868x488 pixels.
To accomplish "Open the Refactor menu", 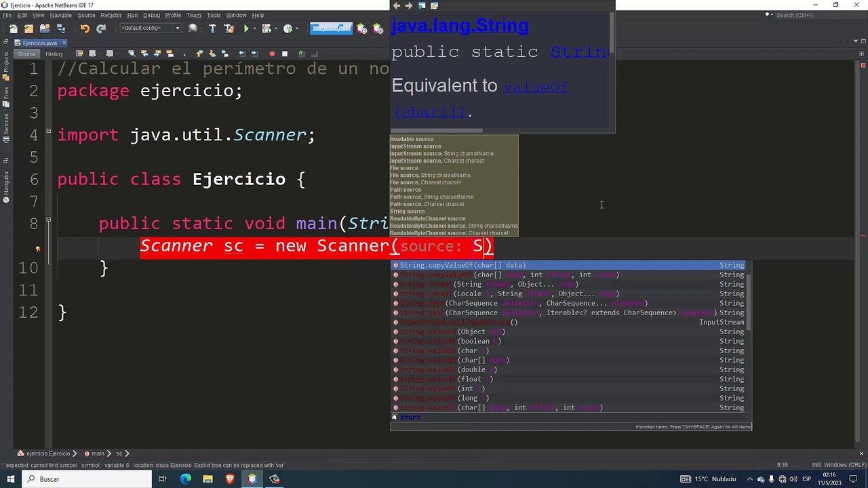I will pos(111,15).
